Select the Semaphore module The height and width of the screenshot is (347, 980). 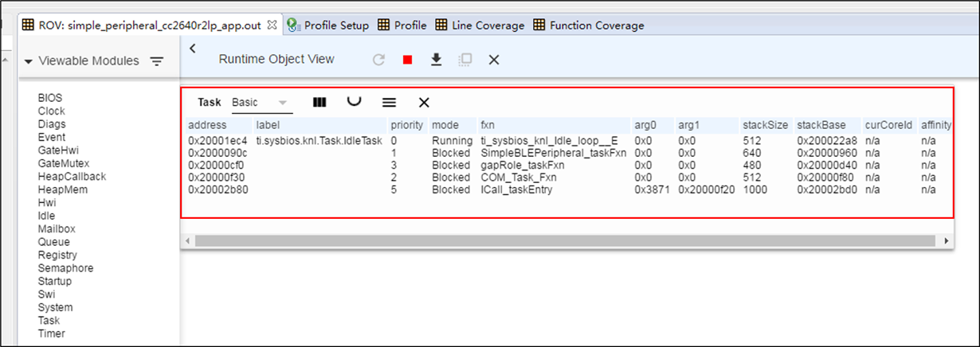tap(65, 268)
